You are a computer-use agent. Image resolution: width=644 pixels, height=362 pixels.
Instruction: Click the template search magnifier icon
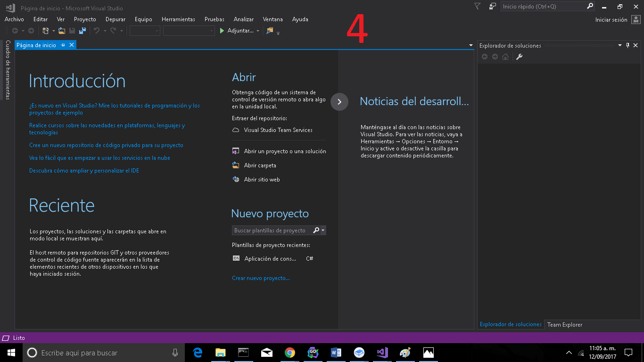pyautogui.click(x=316, y=230)
